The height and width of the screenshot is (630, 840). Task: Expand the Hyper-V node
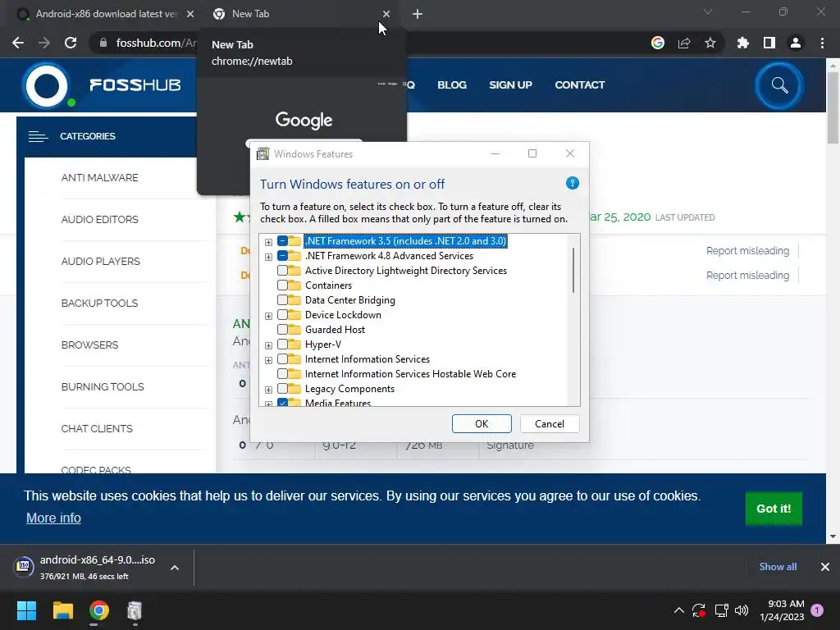[x=268, y=345]
